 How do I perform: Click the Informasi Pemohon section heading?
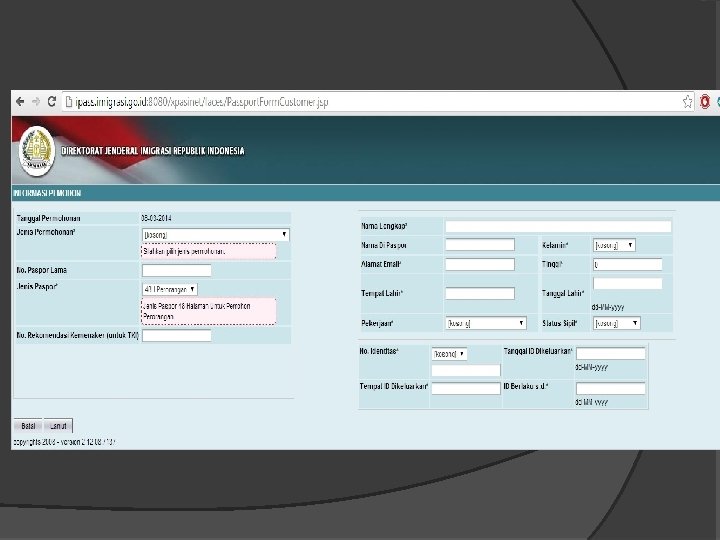tap(47, 193)
